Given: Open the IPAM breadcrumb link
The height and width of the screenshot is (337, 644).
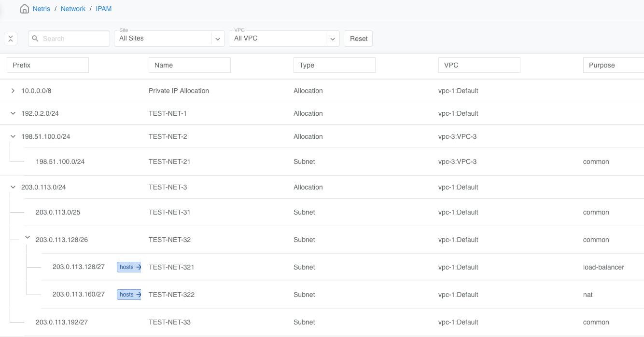Looking at the screenshot, I should pyautogui.click(x=103, y=8).
